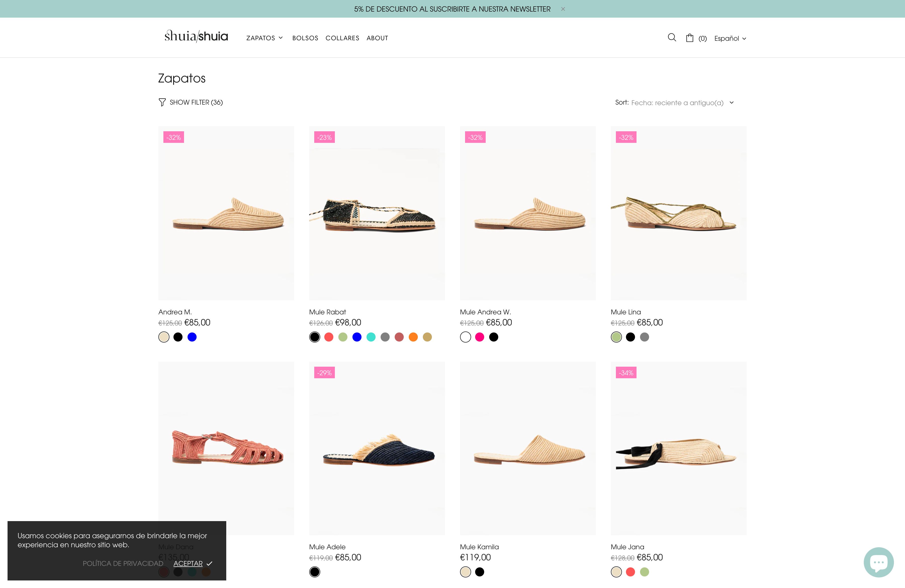Click the Sort dropdown chevron icon
This screenshot has width=905, height=588.
(x=732, y=103)
